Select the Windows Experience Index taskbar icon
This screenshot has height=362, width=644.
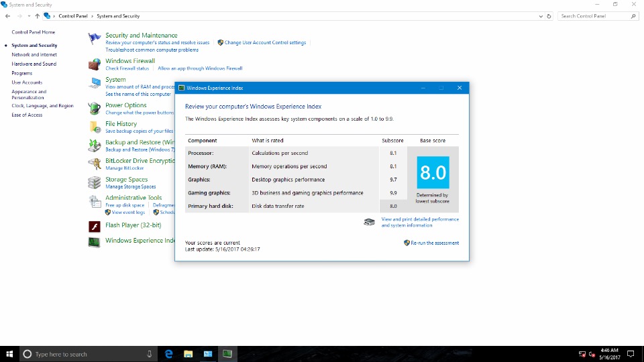tap(227, 354)
